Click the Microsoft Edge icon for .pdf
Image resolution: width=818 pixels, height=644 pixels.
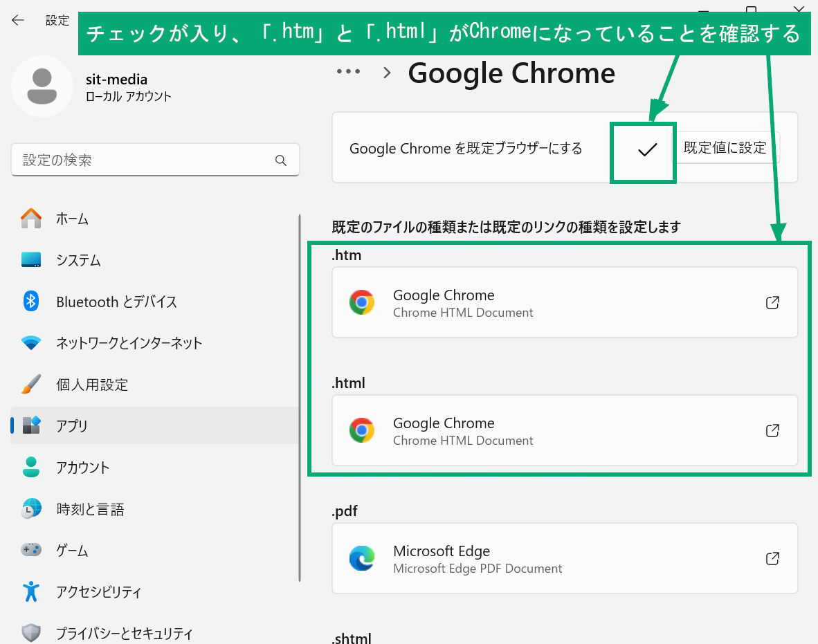click(361, 558)
